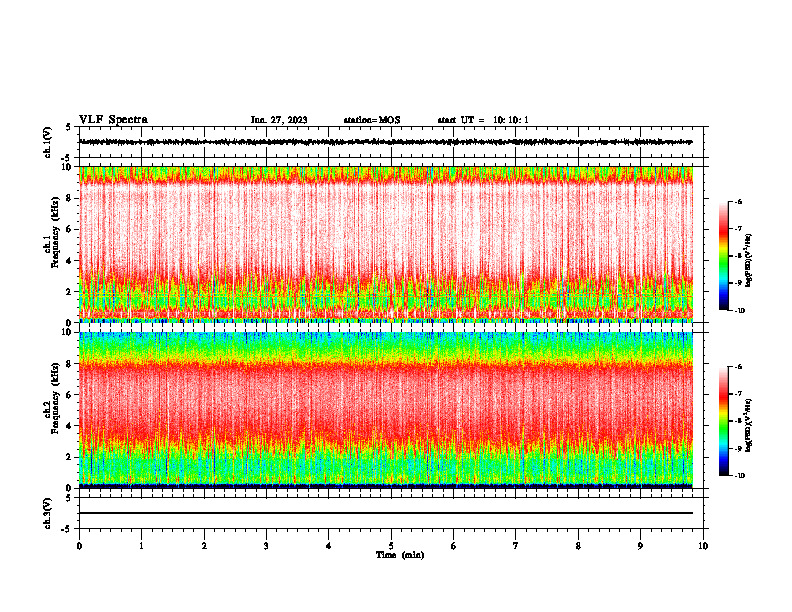Click the ch.1(V) axis label
Screen dimensions: 792x612
(48, 142)
